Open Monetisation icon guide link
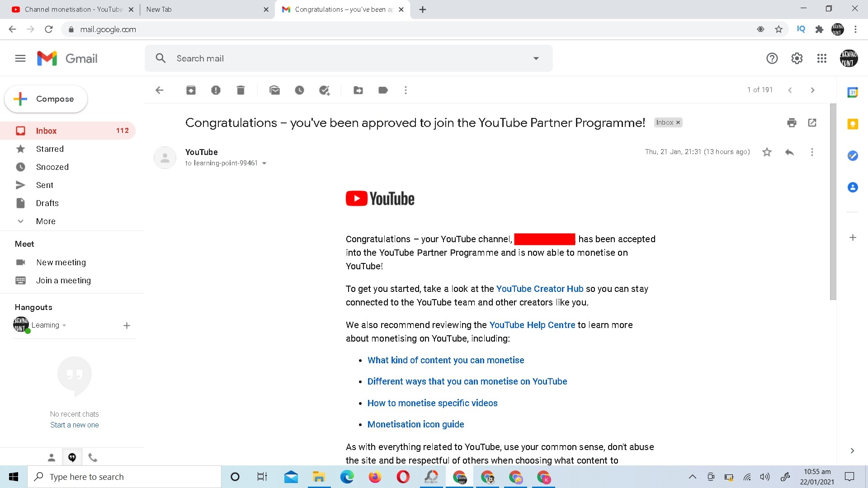The image size is (868, 488). (415, 424)
